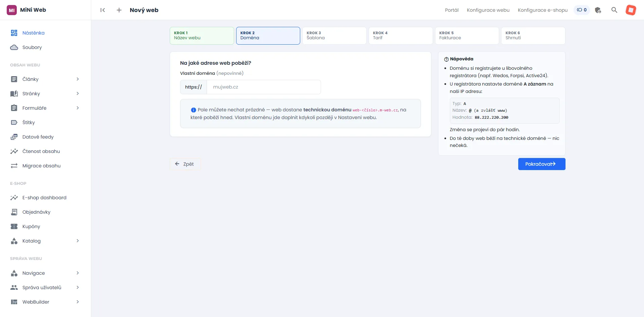Open Konfigurace webu link
The image size is (644, 317).
488,10
